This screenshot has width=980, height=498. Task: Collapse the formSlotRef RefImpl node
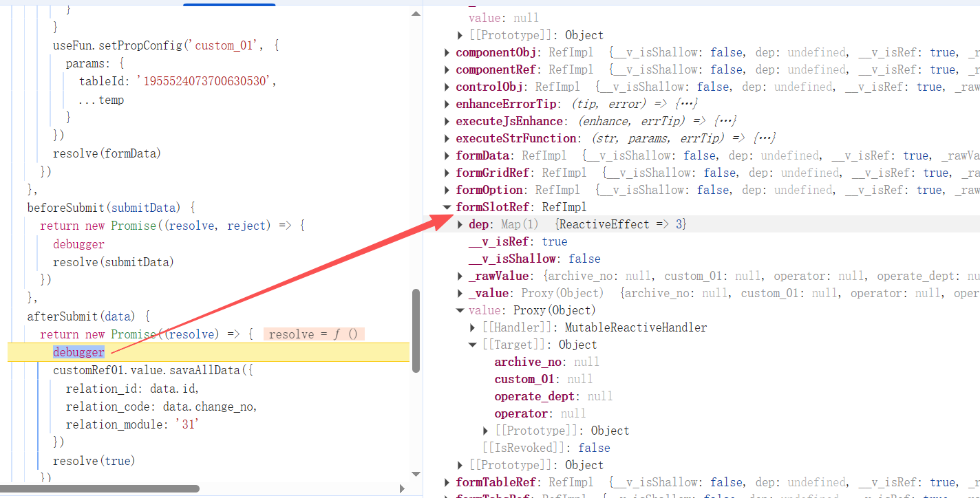447,208
